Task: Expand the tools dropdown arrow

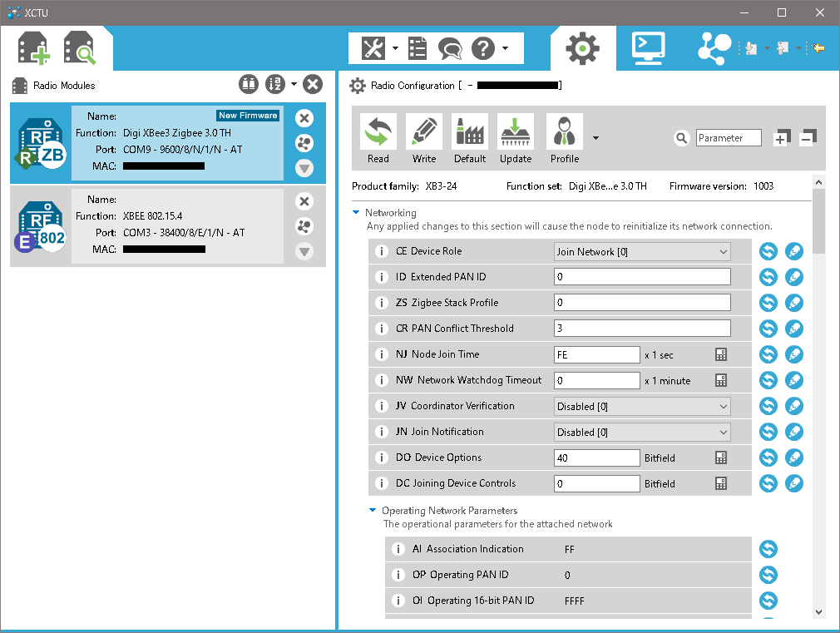Action: click(x=395, y=48)
